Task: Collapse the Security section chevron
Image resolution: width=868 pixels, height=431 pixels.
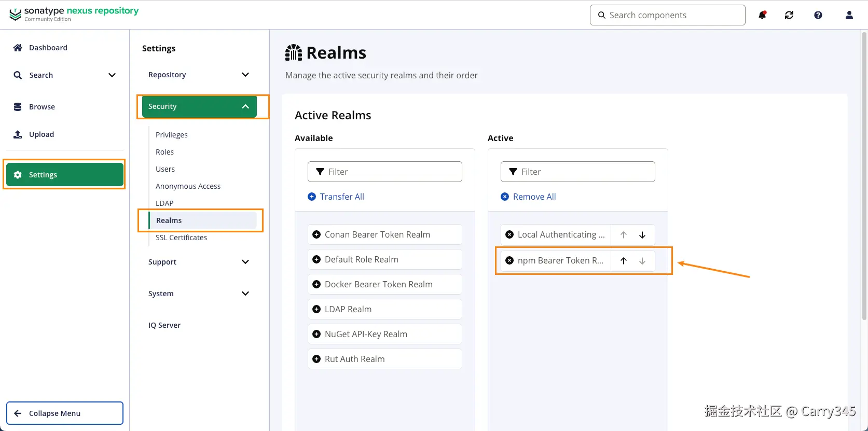Action: 245,106
